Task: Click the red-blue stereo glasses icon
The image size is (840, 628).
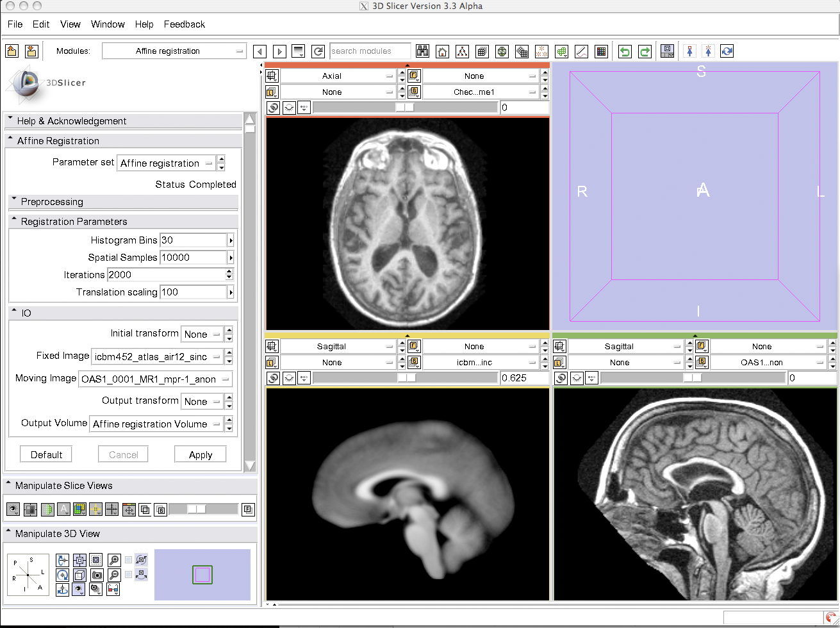Action: tap(112, 588)
